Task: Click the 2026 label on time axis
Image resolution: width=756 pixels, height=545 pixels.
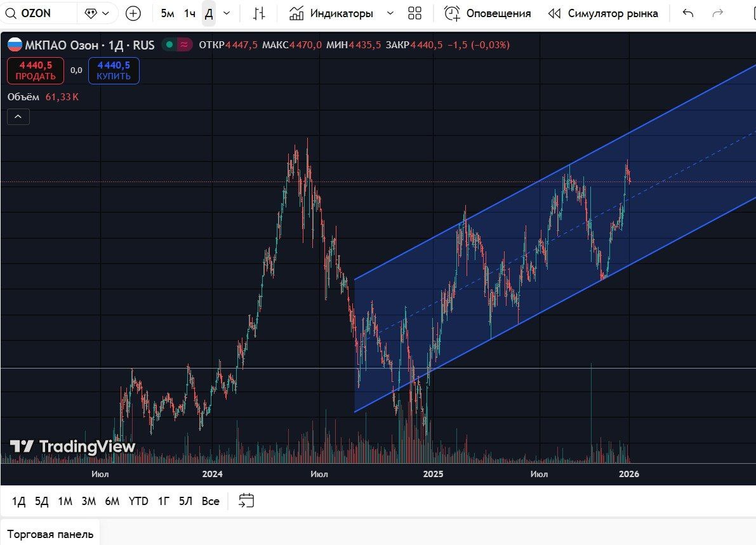Action: click(628, 474)
